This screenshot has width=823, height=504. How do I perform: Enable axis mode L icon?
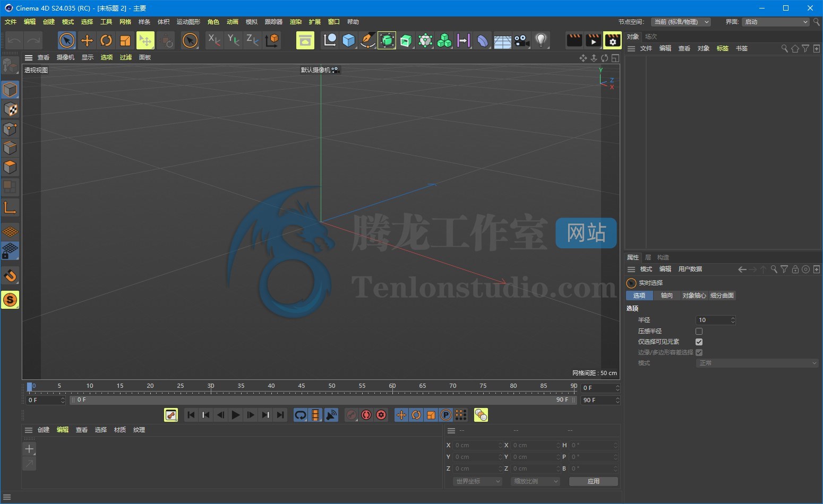click(10, 207)
